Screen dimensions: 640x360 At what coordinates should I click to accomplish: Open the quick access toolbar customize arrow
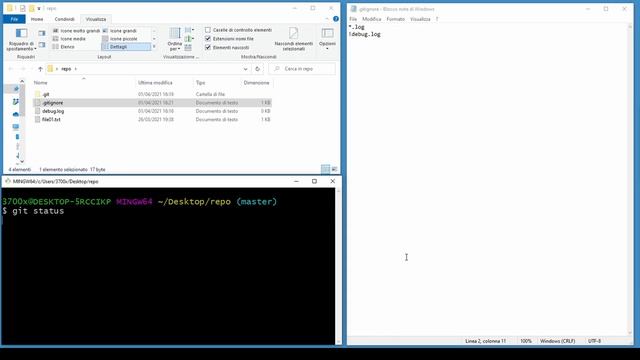pyautogui.click(x=39, y=8)
